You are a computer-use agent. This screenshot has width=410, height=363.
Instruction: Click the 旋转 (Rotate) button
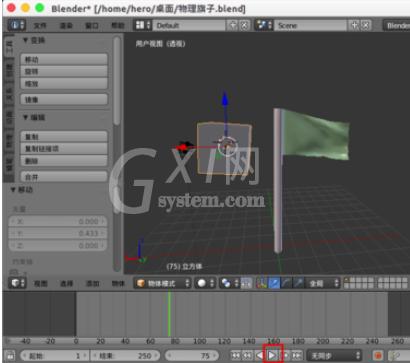[64, 71]
